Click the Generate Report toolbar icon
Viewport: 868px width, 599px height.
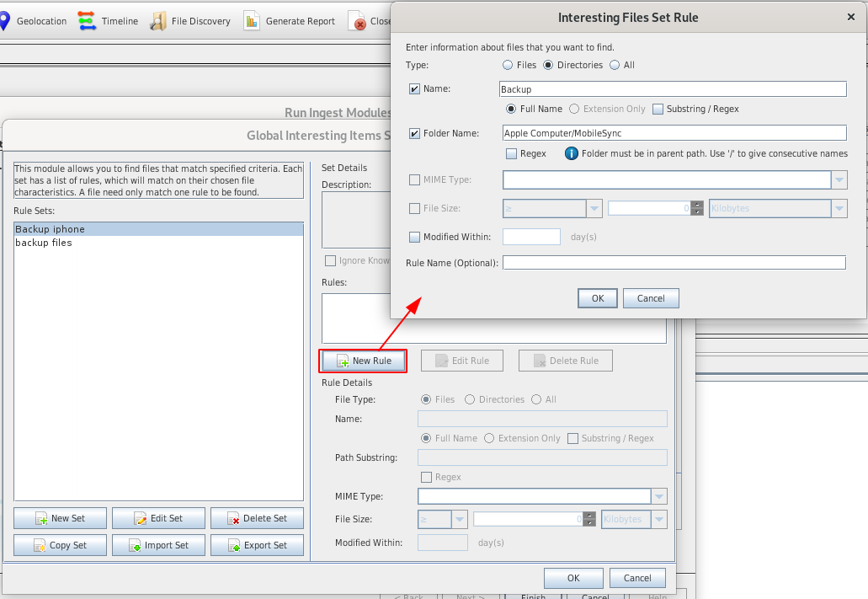(x=290, y=21)
